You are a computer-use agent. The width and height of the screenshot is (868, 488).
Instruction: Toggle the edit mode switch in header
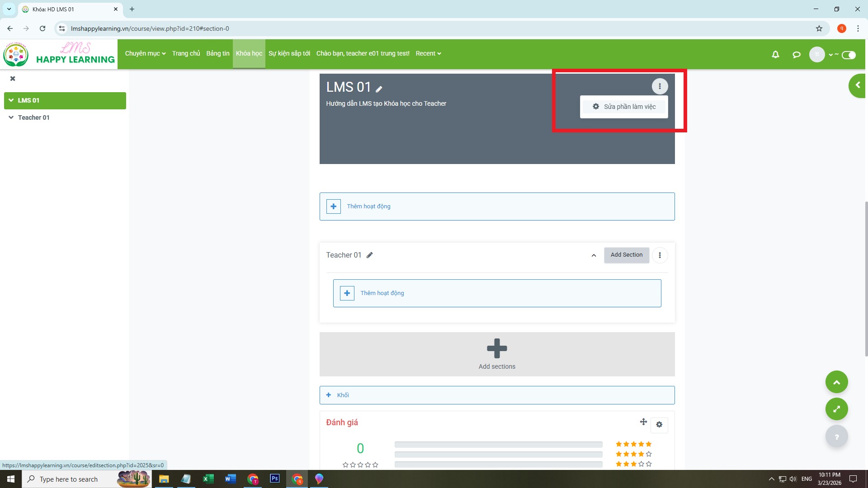[849, 55]
